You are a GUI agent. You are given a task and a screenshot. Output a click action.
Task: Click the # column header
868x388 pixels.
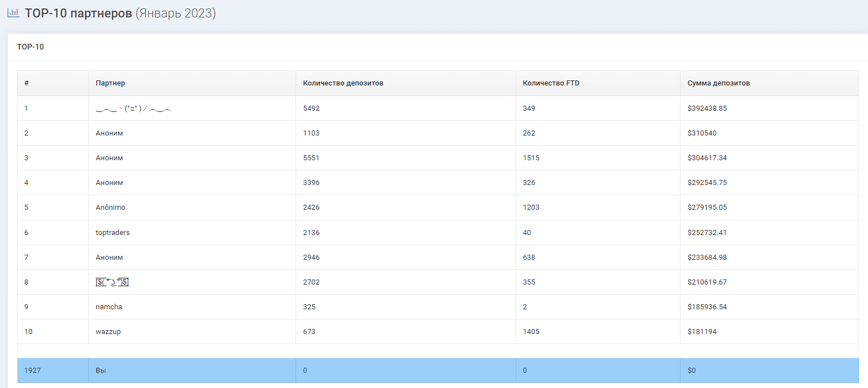(26, 83)
